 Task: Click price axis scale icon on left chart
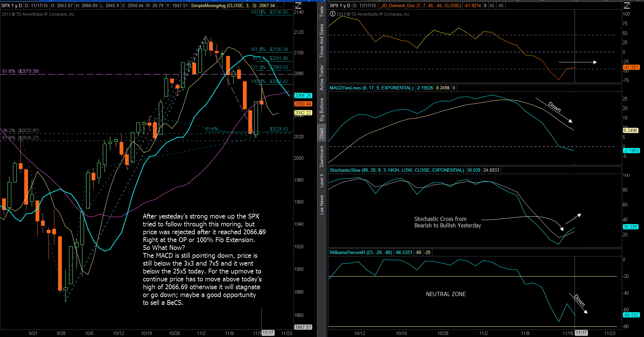click(298, 5)
